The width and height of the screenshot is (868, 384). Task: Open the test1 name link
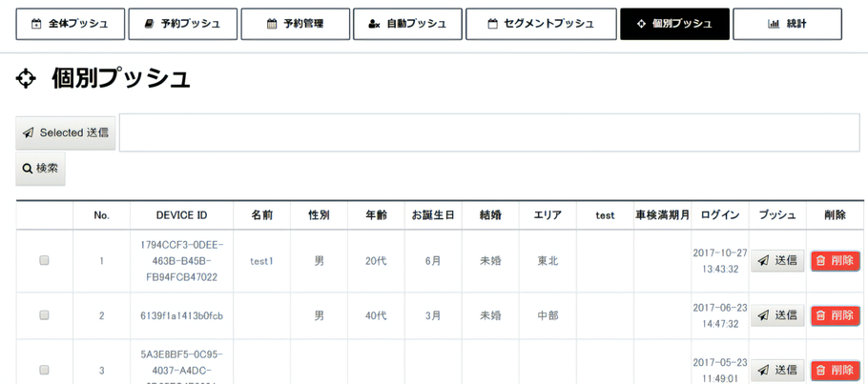(x=261, y=261)
